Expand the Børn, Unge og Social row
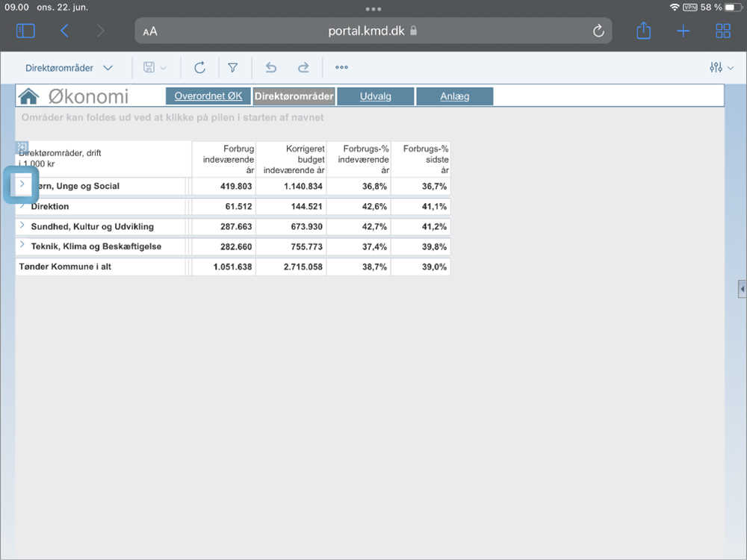747x560 pixels. [22, 184]
